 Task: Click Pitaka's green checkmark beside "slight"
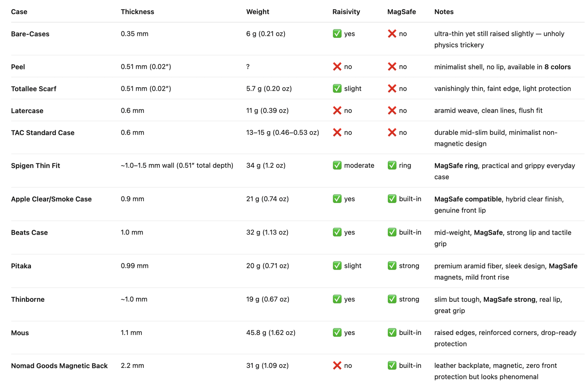337,266
